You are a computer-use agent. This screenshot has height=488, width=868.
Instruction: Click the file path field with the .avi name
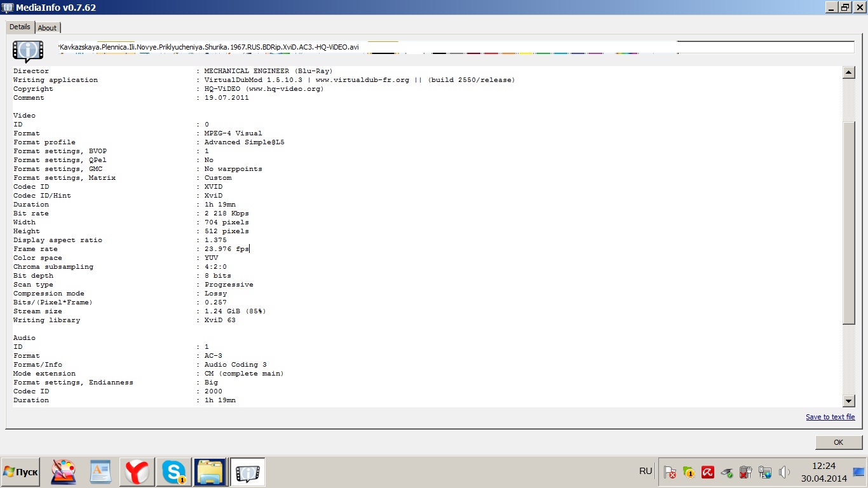(x=456, y=47)
